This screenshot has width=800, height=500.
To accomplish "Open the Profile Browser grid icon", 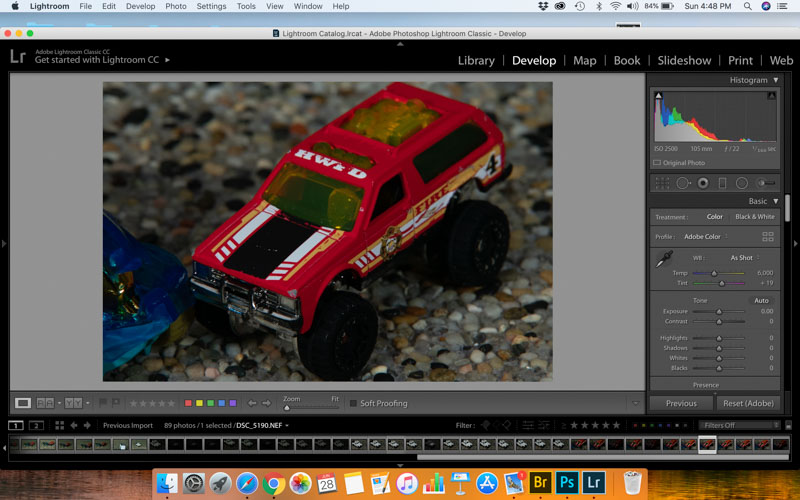I will 767,236.
